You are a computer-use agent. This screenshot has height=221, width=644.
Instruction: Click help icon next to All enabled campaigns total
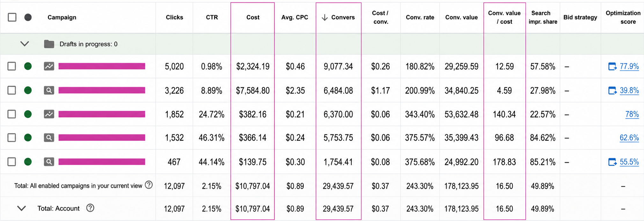coord(149,185)
